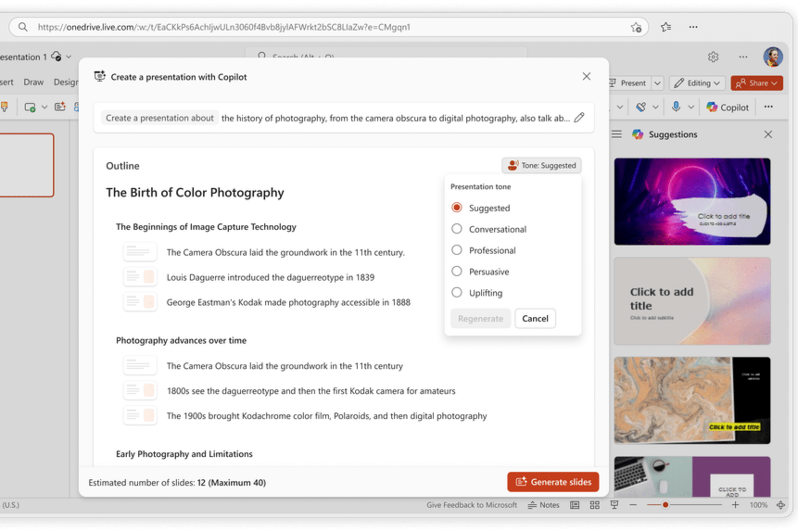Click the browser favorites star icon
Screen dimensions: 798x532
[666, 27]
